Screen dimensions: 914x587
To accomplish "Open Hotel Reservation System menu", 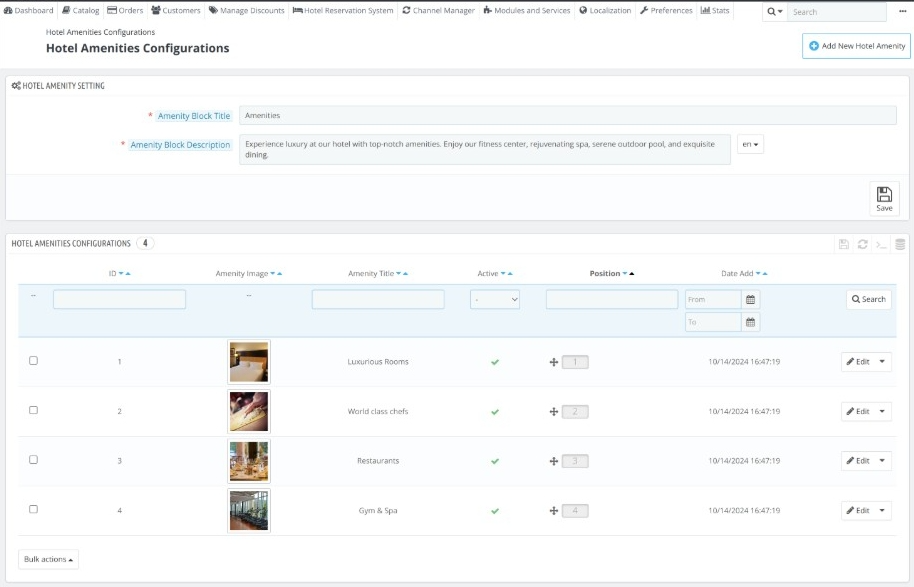I will 343,10.
